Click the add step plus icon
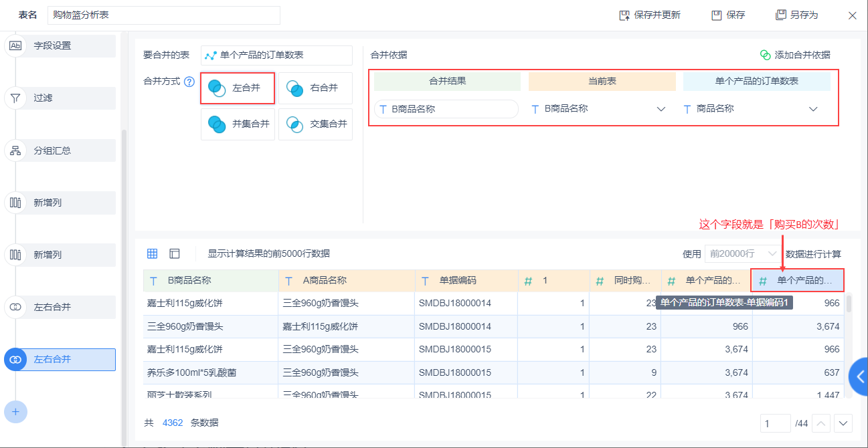This screenshot has height=448, width=868. click(15, 411)
